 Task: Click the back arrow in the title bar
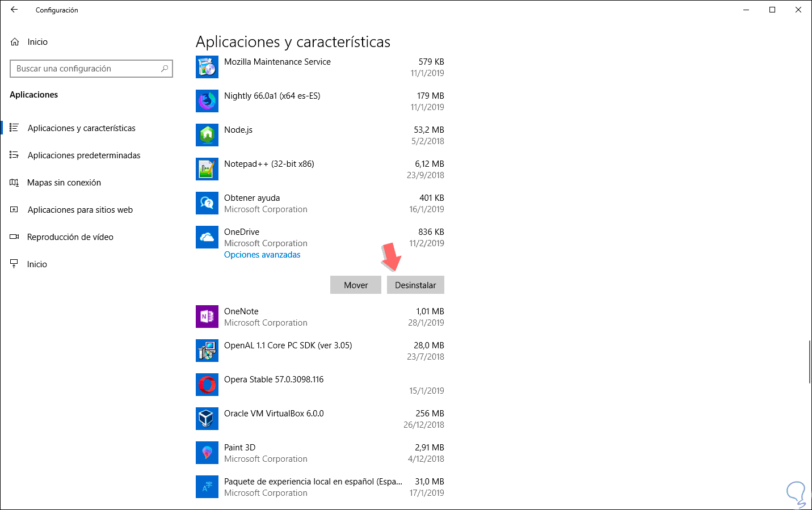click(14, 10)
